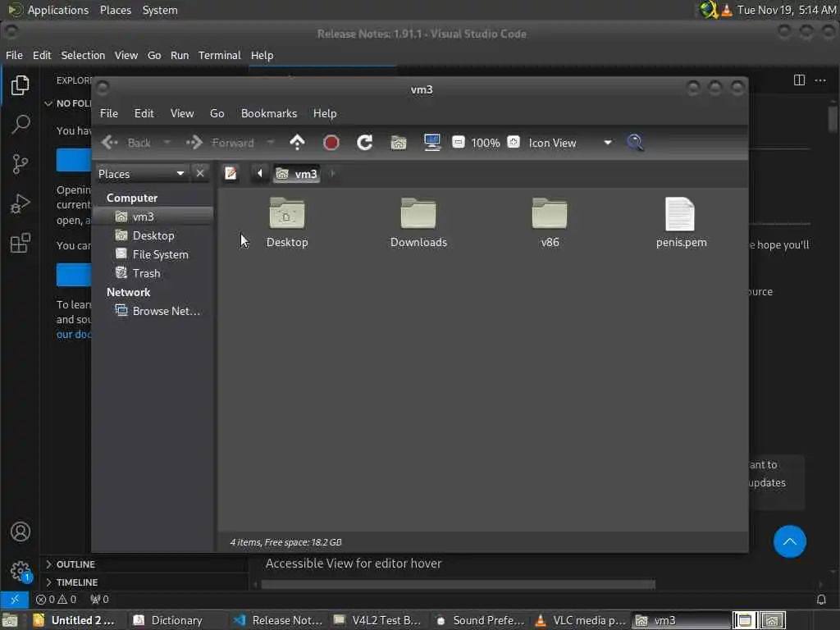This screenshot has height=630, width=840.
Task: Click the Back navigation button
Action: (127, 143)
